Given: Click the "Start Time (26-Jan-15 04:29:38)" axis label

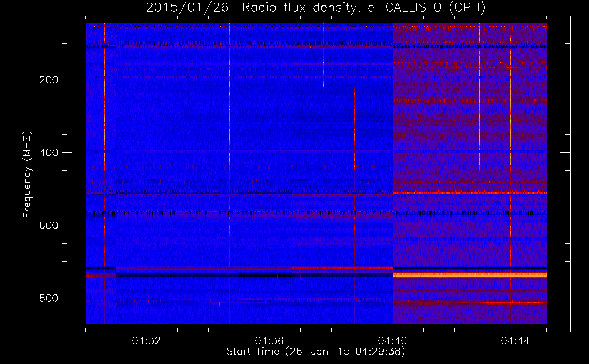Looking at the screenshot, I should click(x=316, y=352).
